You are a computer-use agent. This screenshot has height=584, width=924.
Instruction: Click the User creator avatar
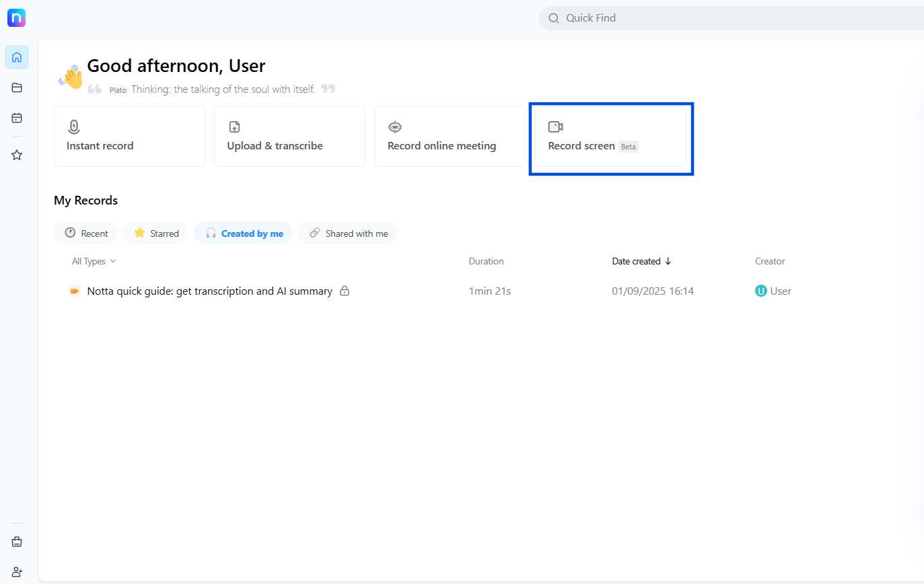coord(761,291)
